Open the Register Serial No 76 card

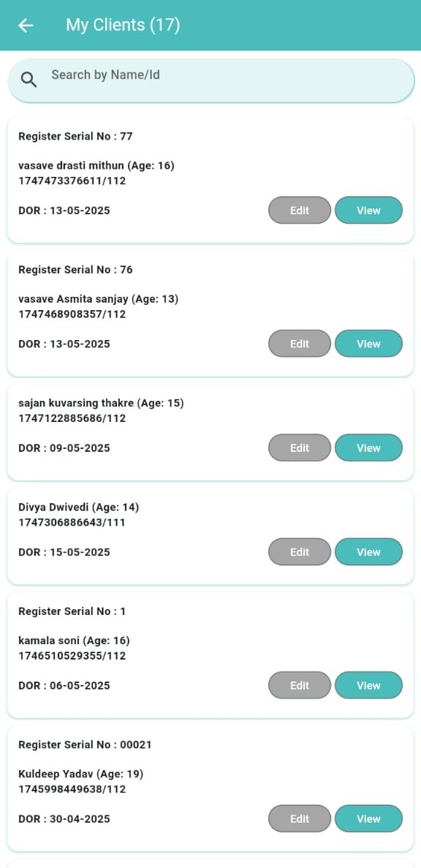click(x=210, y=313)
